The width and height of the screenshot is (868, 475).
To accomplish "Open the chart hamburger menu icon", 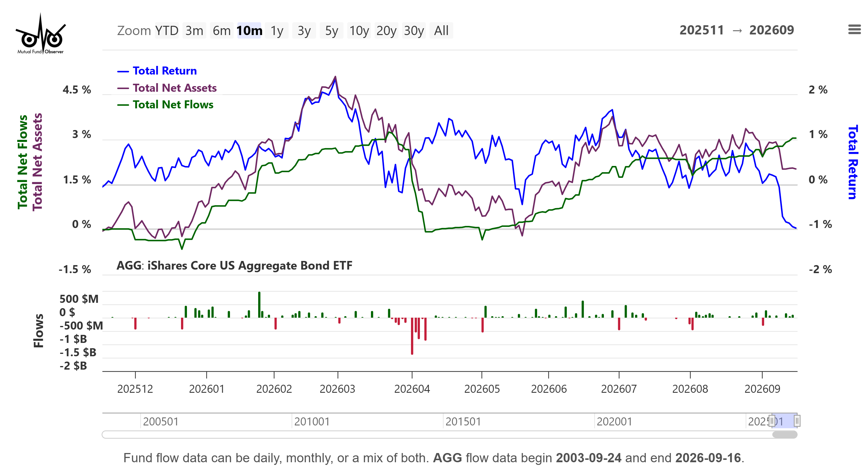I will click(854, 30).
